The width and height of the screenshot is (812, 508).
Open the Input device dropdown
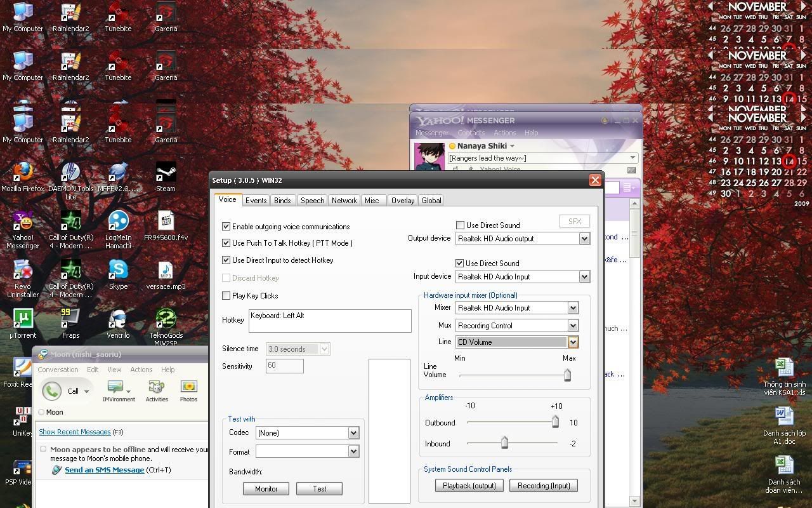[584, 276]
